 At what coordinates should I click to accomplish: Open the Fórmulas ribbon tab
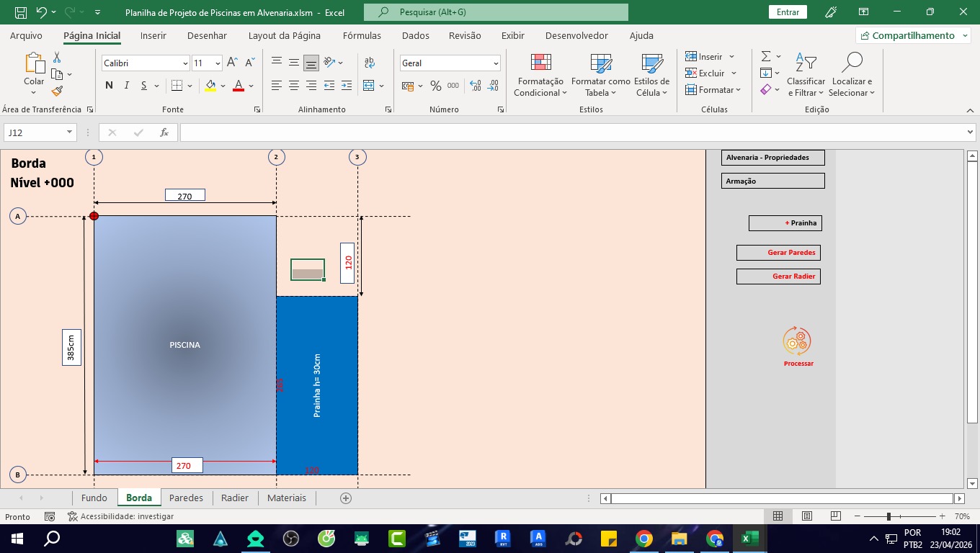362,35
